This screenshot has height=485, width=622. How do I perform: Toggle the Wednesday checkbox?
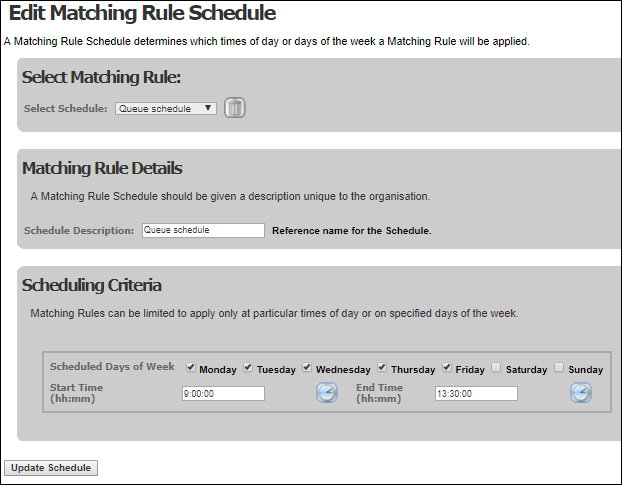point(307,367)
